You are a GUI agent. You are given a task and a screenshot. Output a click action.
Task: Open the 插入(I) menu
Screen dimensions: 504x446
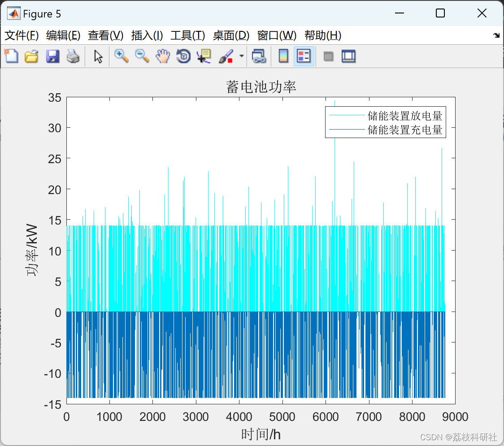tap(147, 35)
